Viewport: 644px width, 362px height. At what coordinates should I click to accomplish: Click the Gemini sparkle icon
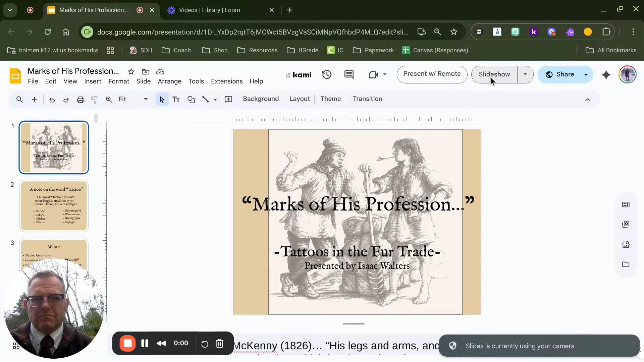click(606, 74)
